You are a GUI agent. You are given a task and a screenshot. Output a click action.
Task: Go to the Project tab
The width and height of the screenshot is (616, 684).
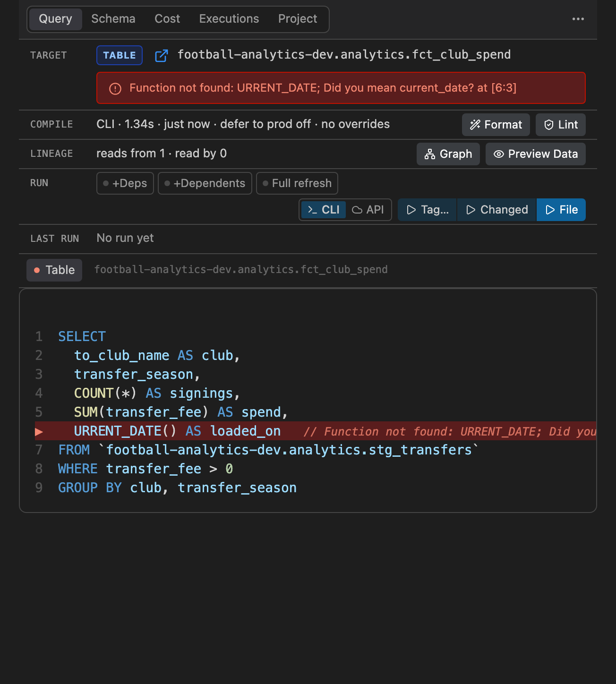tap(298, 19)
